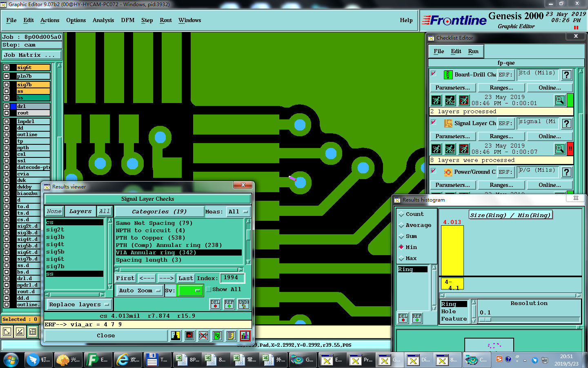
Task: Click the Close button in Results viewer
Action: coord(106,336)
